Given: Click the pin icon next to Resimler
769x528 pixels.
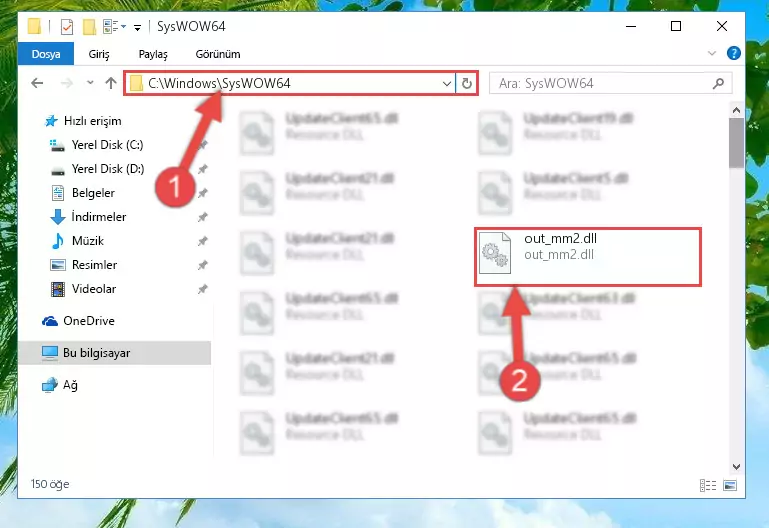Looking at the screenshot, I should pos(202,265).
